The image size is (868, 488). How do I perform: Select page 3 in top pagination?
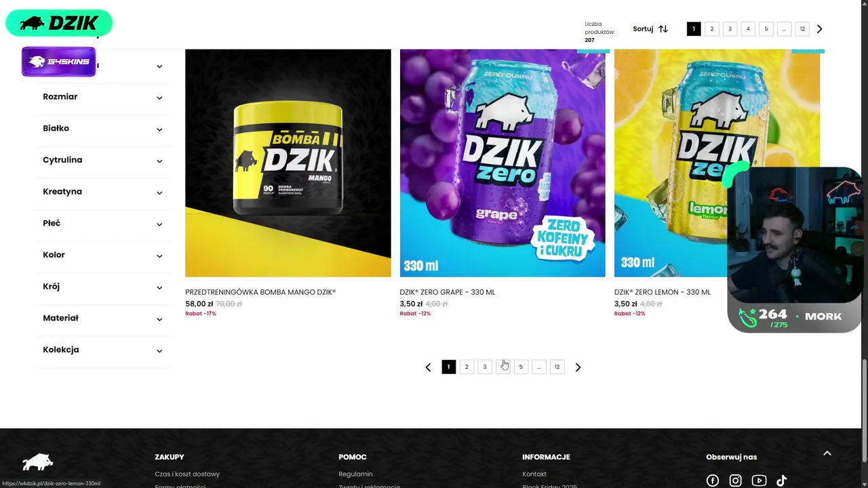(730, 29)
